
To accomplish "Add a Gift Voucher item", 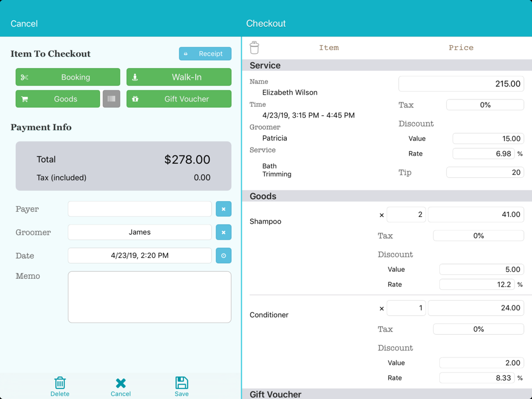I will pos(179,99).
